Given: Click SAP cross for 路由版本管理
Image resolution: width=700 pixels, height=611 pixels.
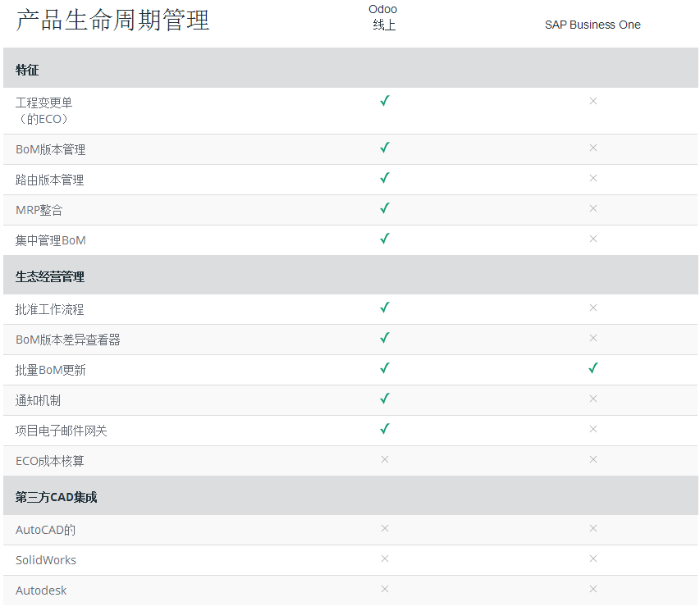Looking at the screenshot, I should coord(593,178).
